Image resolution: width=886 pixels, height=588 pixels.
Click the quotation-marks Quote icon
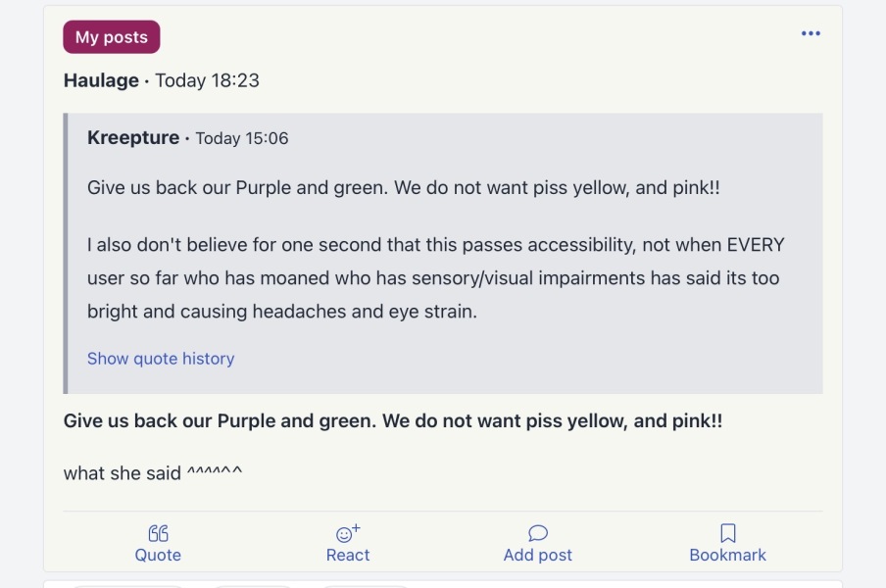158,533
